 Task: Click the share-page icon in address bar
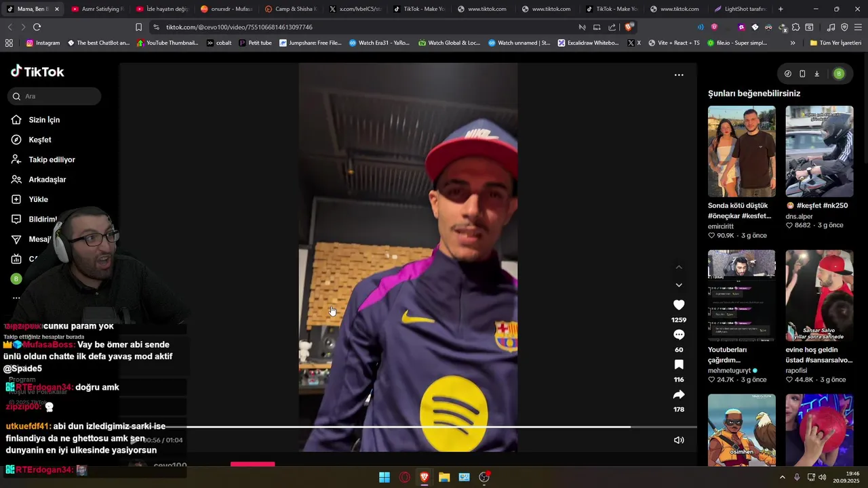pos(612,27)
